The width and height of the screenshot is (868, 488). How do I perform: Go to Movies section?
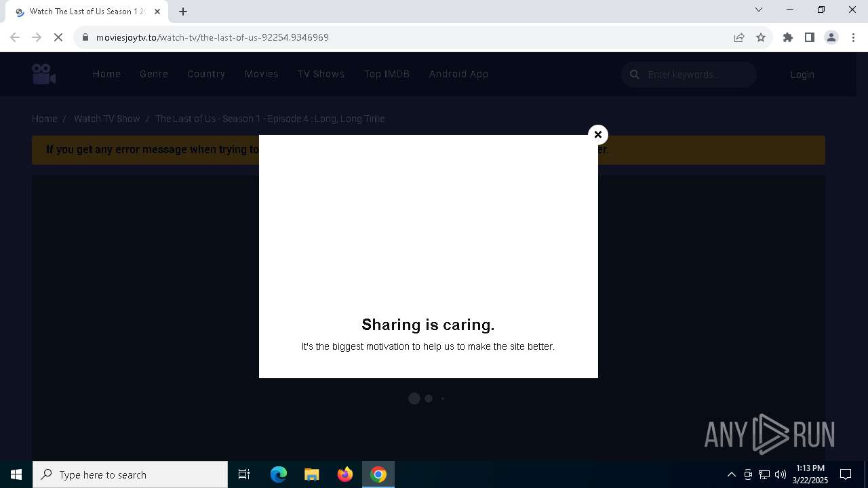(261, 74)
